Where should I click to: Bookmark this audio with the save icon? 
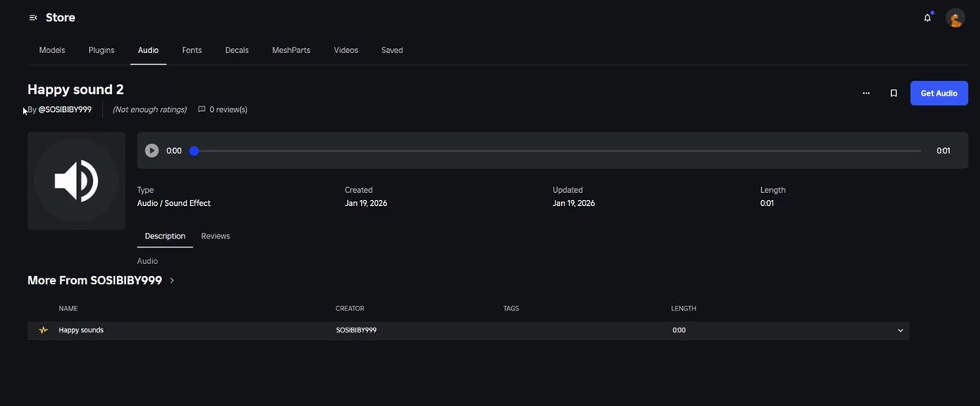click(893, 93)
